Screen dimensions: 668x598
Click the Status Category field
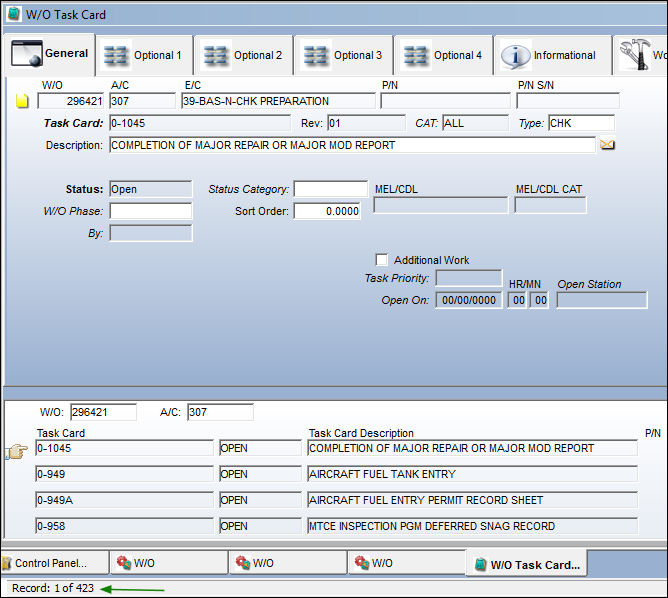331,189
